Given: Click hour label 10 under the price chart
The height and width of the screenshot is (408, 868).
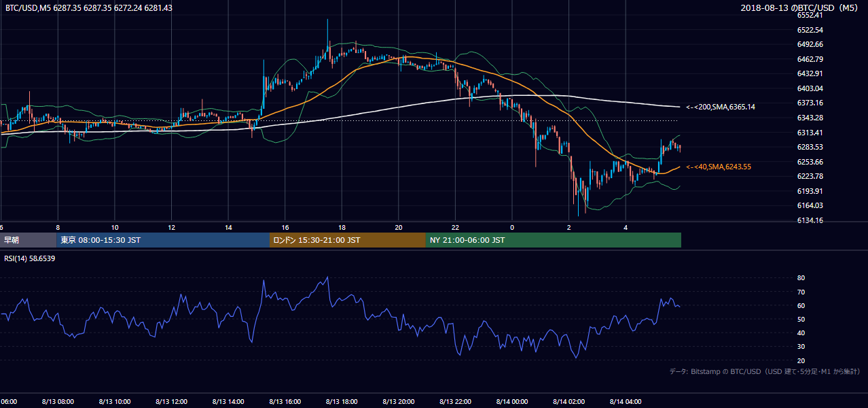Looking at the screenshot, I should point(115,227).
